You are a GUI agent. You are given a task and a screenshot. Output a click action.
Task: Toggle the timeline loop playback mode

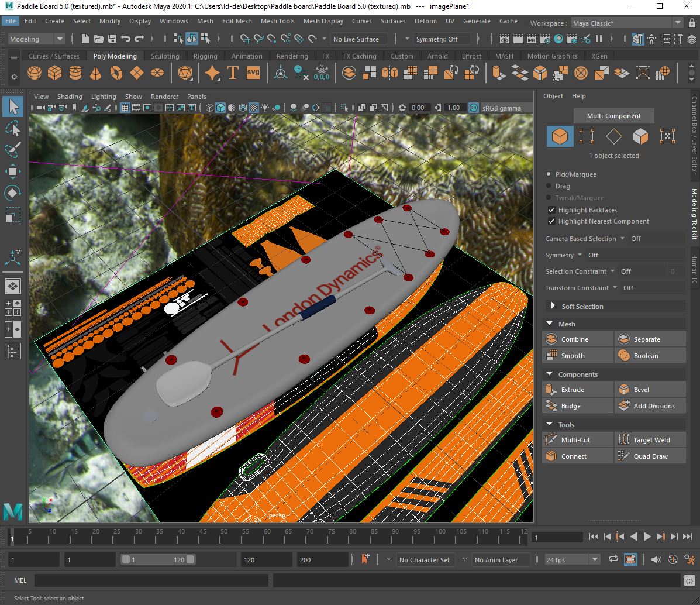coord(613,559)
